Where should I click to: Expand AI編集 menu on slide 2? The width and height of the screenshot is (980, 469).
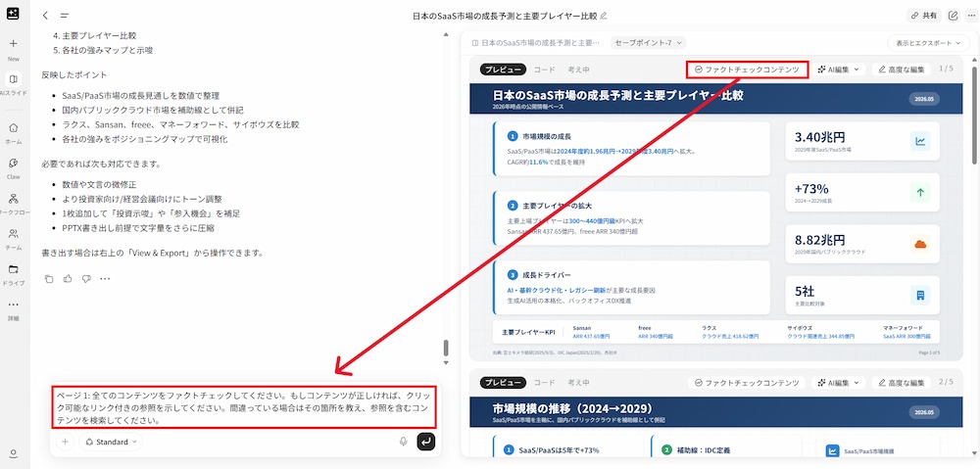[x=838, y=382]
